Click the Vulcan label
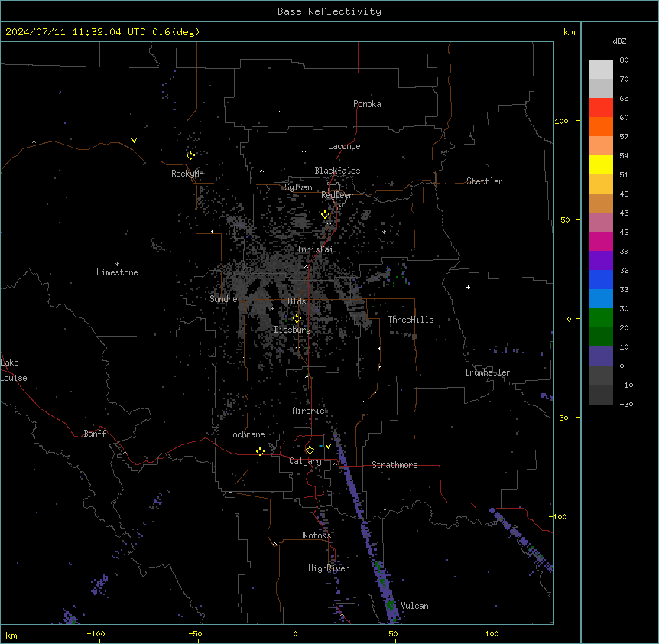Image resolution: width=659 pixels, height=644 pixels. tap(414, 606)
